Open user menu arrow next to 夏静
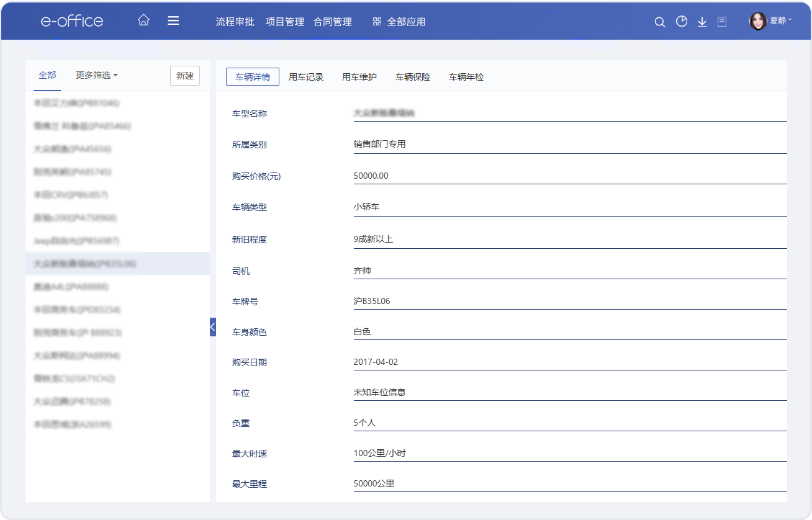 pos(790,20)
